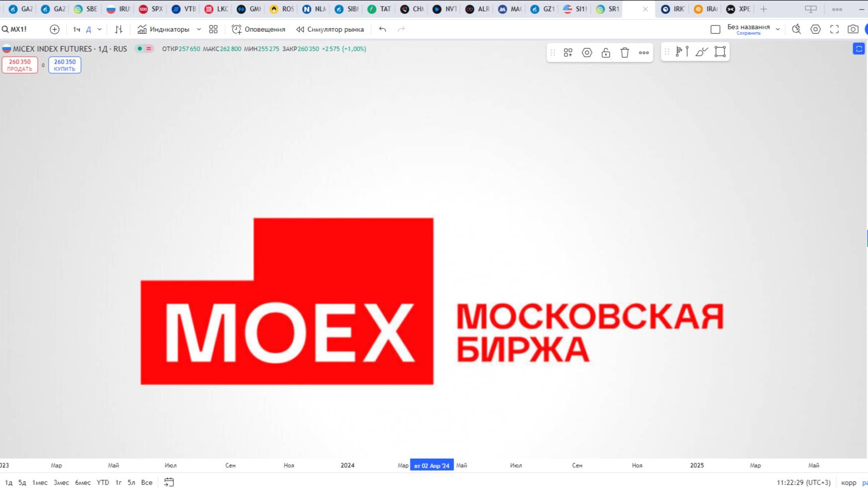Undo the last chart action
868x488 pixels.
[383, 29]
